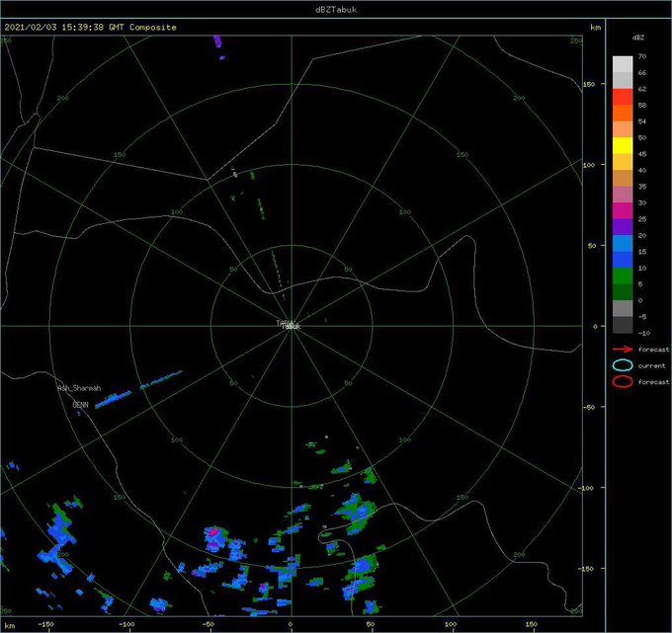
Task: Select the tan 35–40 dBZ swatch
Action: point(623,178)
